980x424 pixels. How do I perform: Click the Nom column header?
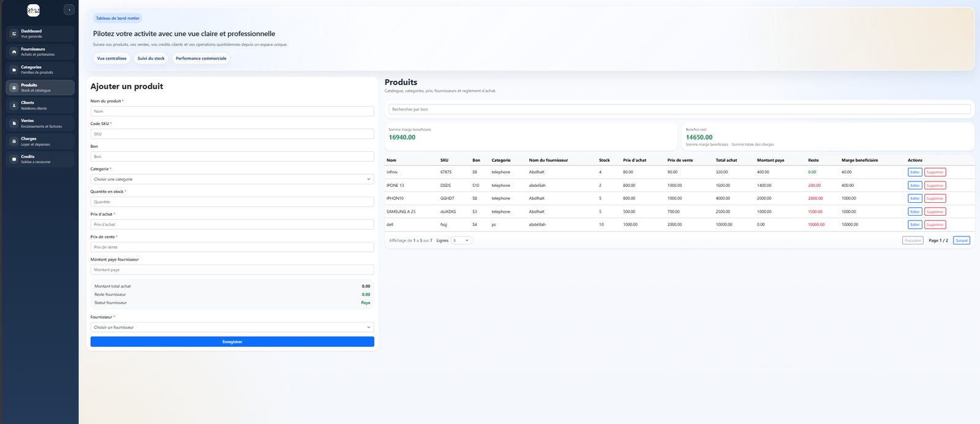tap(391, 161)
